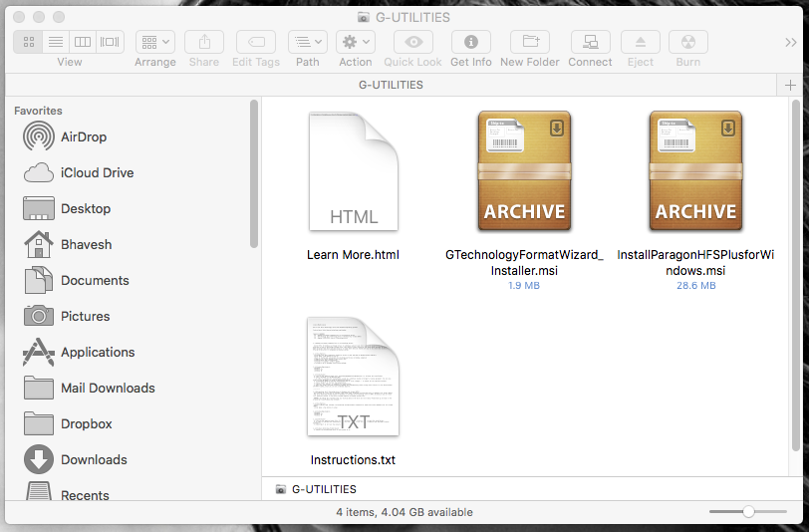The image size is (809, 532).
Task: Click the file area vertical scrollbar
Action: (x=796, y=276)
